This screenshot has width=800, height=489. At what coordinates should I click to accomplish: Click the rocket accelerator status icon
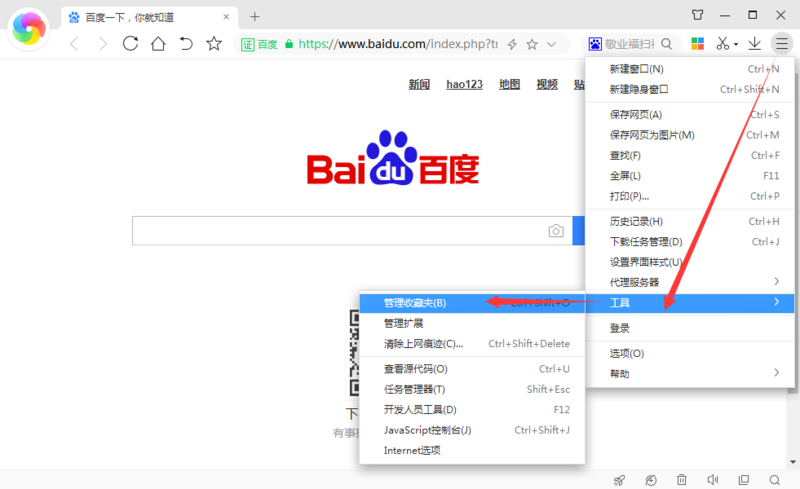619,480
